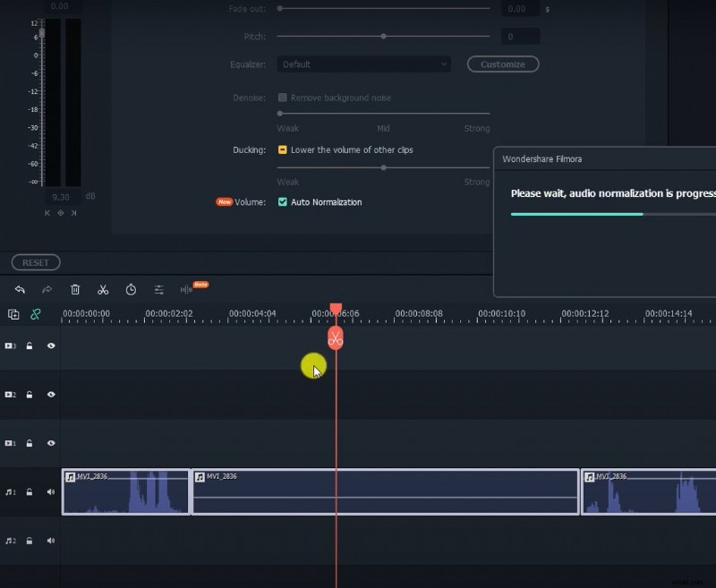
Task: Select the first MVI_2836 audio clip
Action: 125,491
